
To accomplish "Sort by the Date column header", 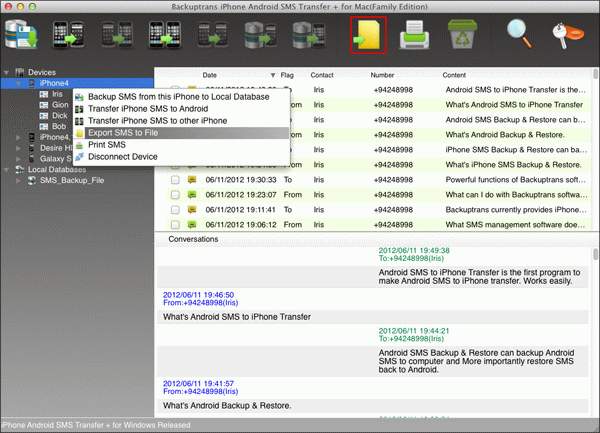I will (210, 75).
